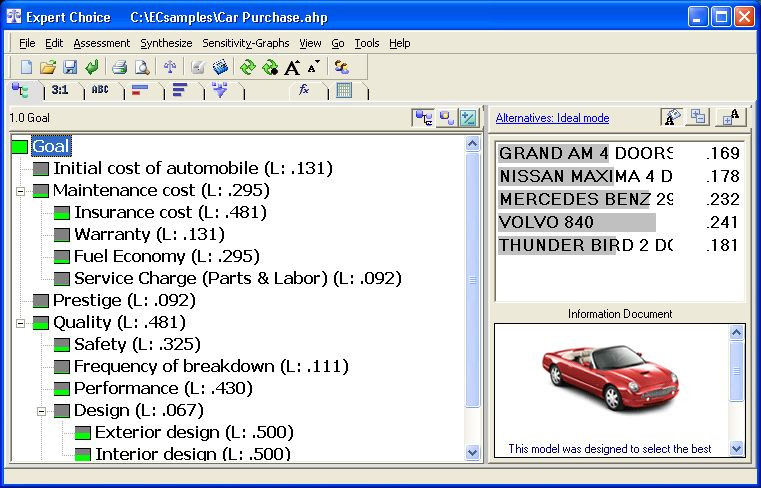This screenshot has width=761, height=488.
Task: Open the 3:1 numerical comparisons tab
Action: [x=60, y=90]
